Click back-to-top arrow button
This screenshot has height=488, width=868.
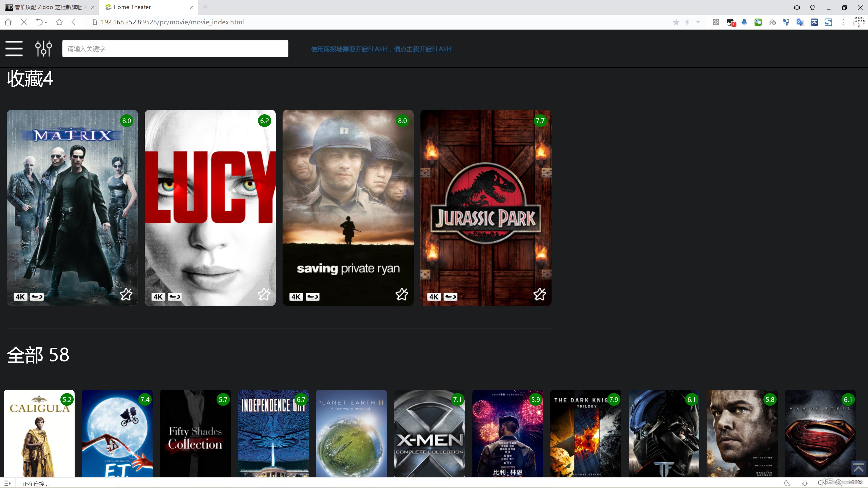pos(858,467)
